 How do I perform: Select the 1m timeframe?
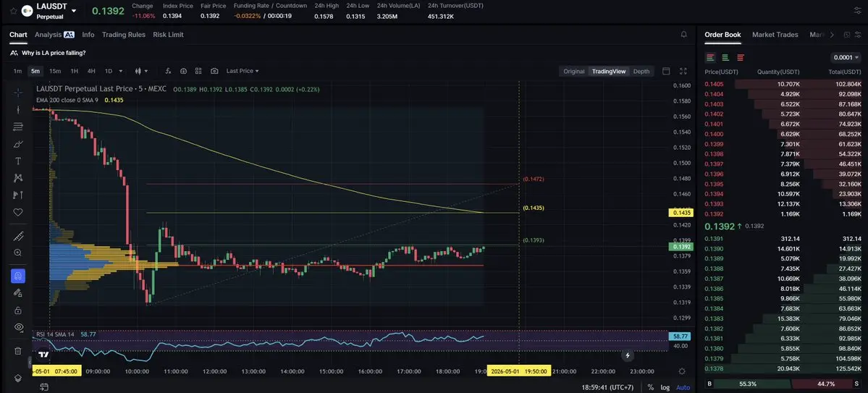click(17, 71)
